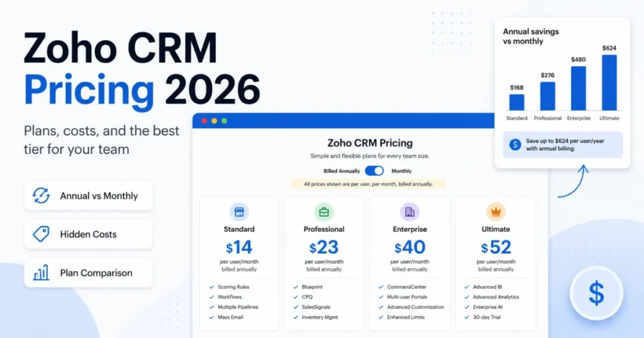This screenshot has width=644, height=338.
Task: Click the $23 Professional price
Action: click(324, 247)
